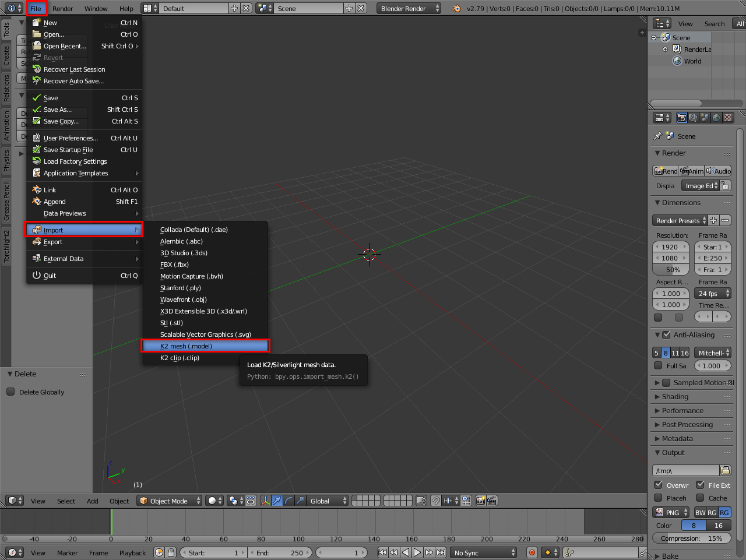Click the timeline auto-keyframe record icon
This screenshot has width=746, height=560.
pos(532,552)
